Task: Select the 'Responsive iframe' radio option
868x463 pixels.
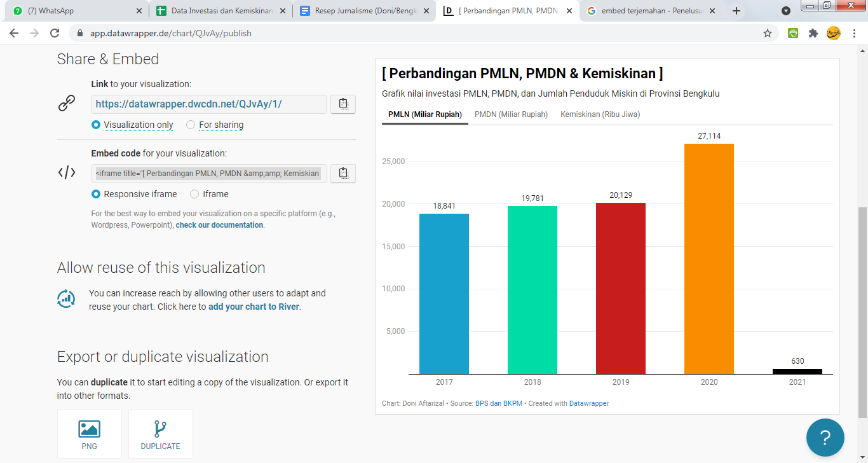Action: (96, 194)
